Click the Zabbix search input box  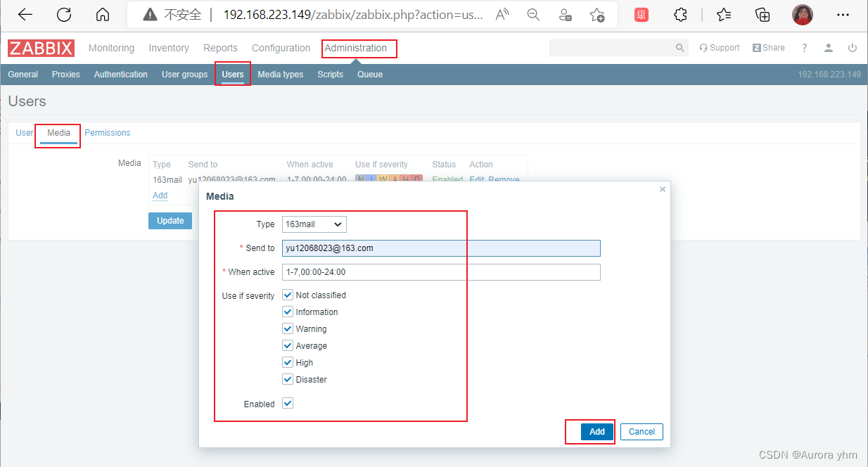coord(612,48)
